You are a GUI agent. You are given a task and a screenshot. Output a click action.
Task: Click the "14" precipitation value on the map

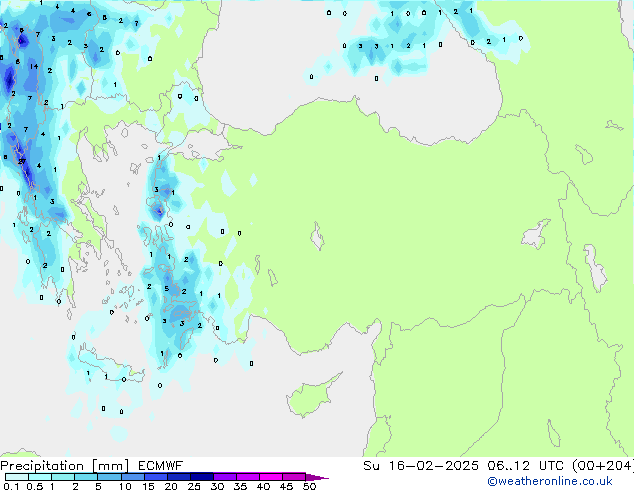click(34, 66)
